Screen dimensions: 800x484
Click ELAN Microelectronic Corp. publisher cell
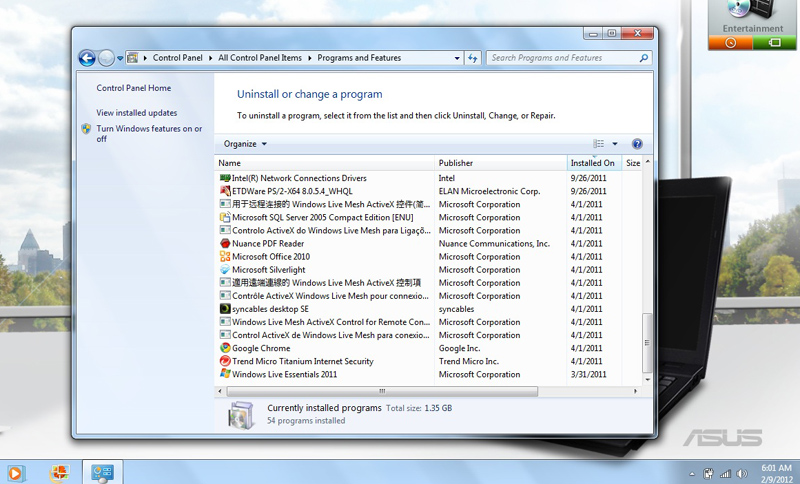click(489, 191)
